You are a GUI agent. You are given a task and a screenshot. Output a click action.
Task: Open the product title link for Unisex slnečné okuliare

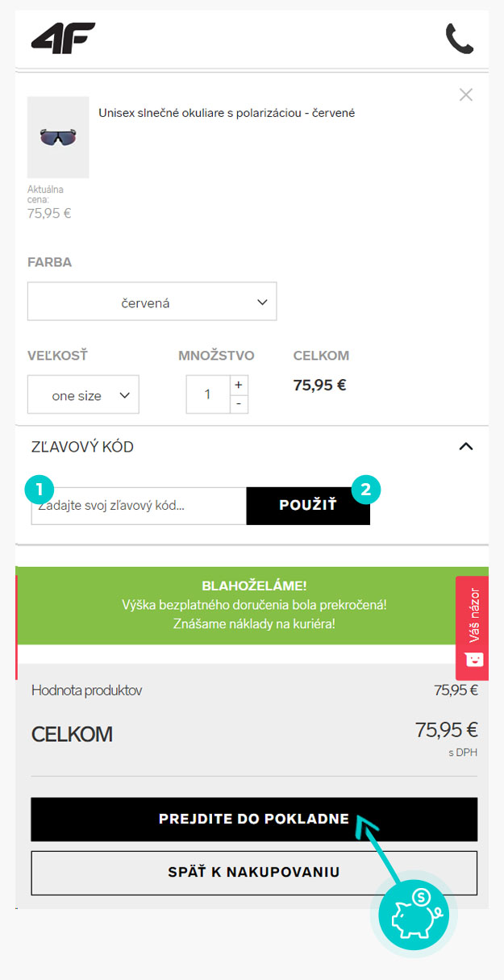[227, 113]
